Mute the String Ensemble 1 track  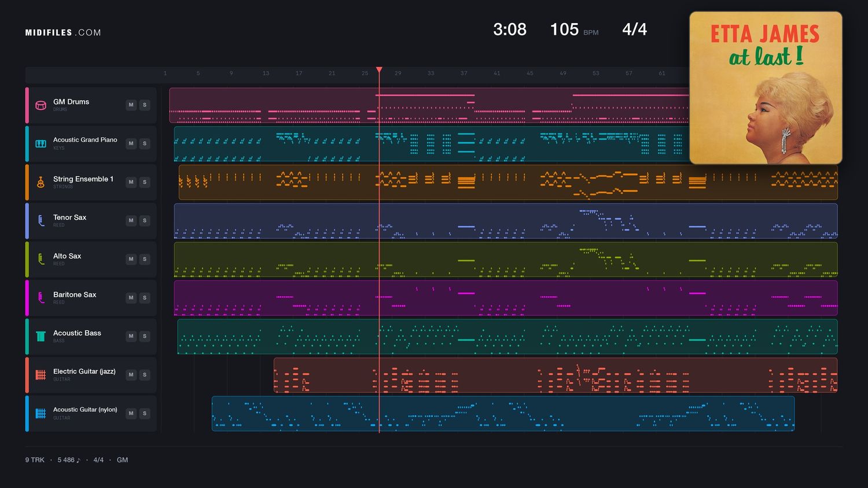pos(131,182)
